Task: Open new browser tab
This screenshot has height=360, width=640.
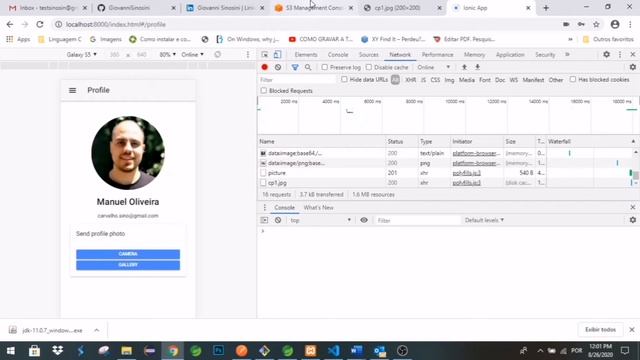Action: coord(546,8)
